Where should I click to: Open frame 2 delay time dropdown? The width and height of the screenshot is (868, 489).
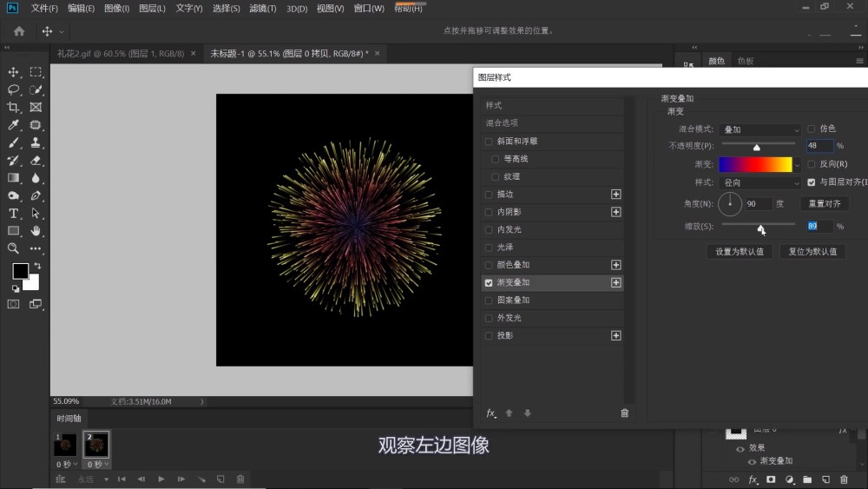pyautogui.click(x=98, y=464)
